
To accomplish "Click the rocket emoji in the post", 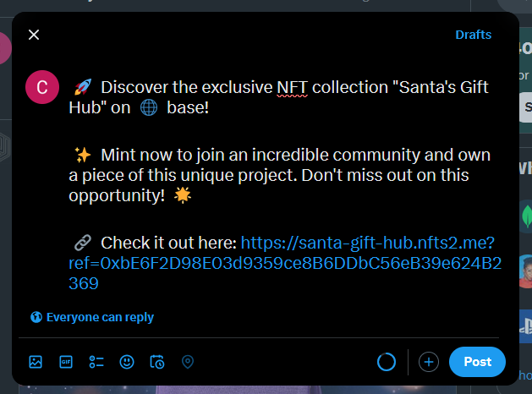I will tap(82, 87).
